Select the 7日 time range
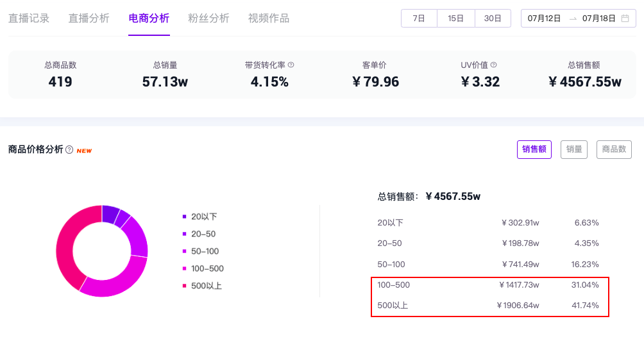Screen dimensions: 644x337 [419, 19]
